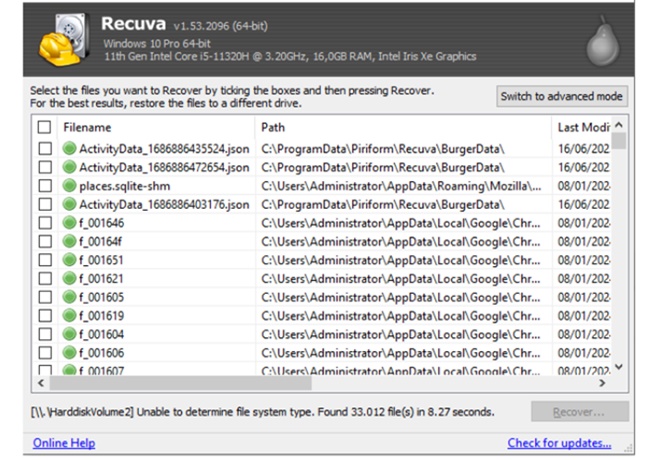This screenshot has height=460, width=660.
Task: Tick checkbox for ActivityData_1686886435524.json
Action: point(44,149)
